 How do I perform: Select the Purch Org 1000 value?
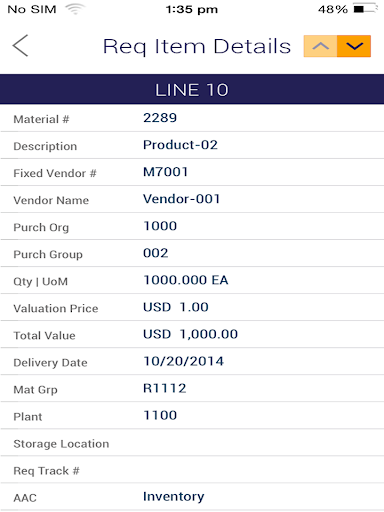(160, 226)
